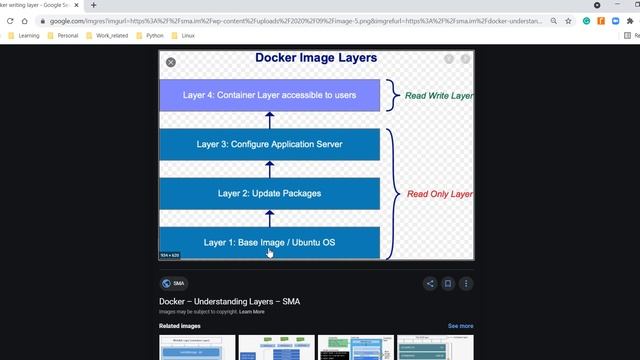The image size is (640, 360).
Task: Open the Linux bookmarks folder
Action: point(183,36)
